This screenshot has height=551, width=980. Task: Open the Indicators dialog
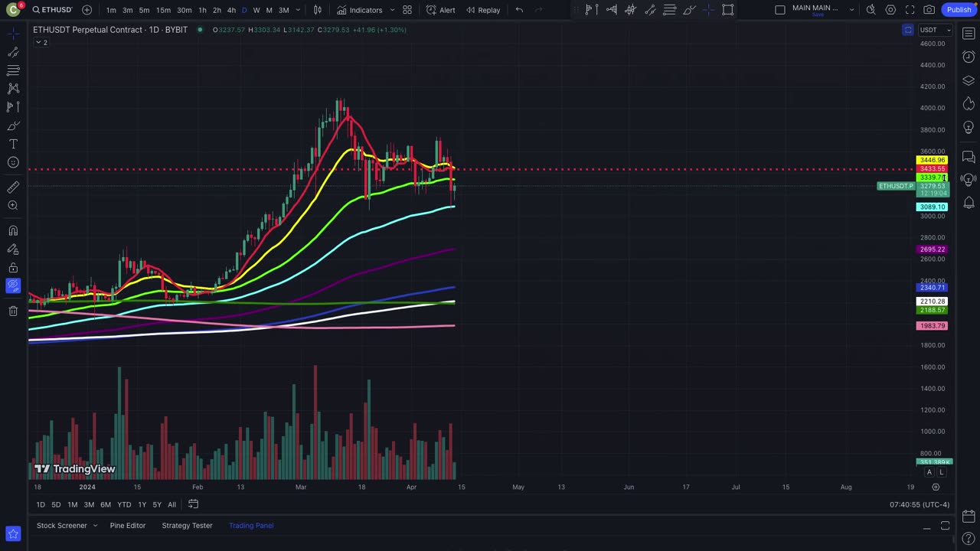coord(359,10)
